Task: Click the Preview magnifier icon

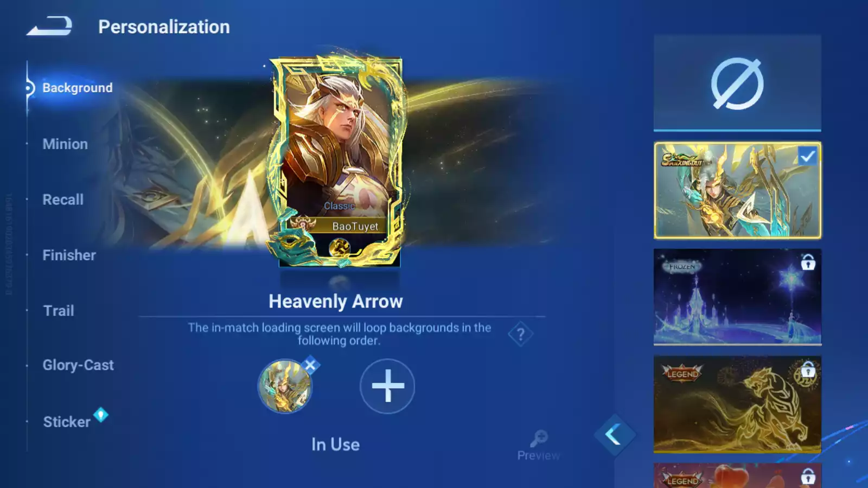Action: [539, 438]
